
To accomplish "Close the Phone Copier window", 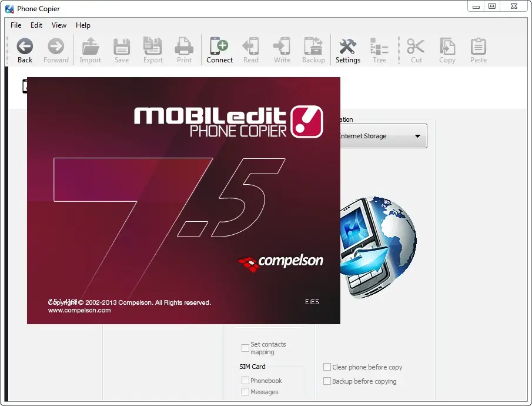I will click(514, 6).
